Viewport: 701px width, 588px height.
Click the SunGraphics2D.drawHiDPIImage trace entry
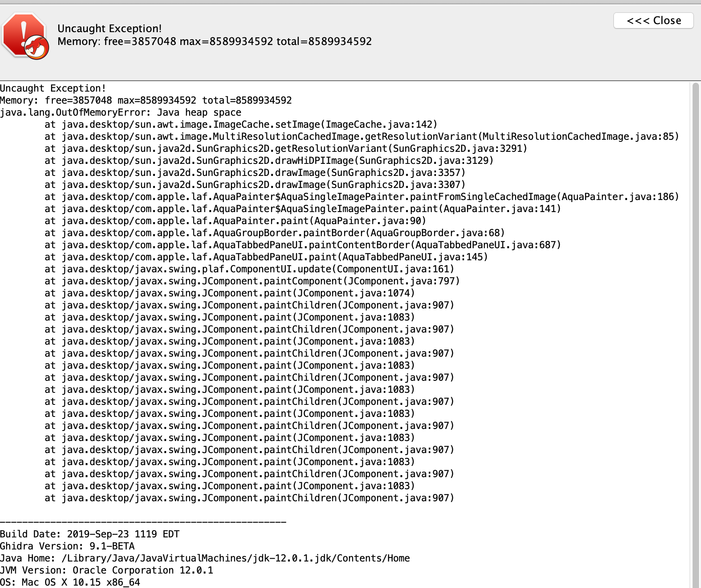(x=269, y=161)
